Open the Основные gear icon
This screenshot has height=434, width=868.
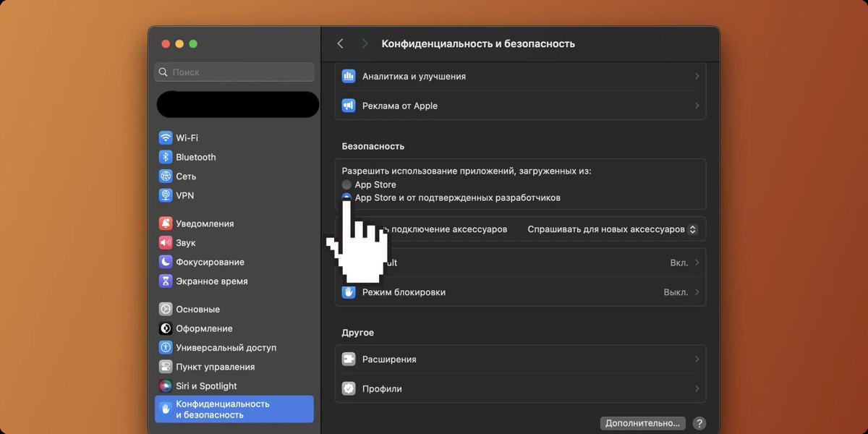click(x=166, y=309)
